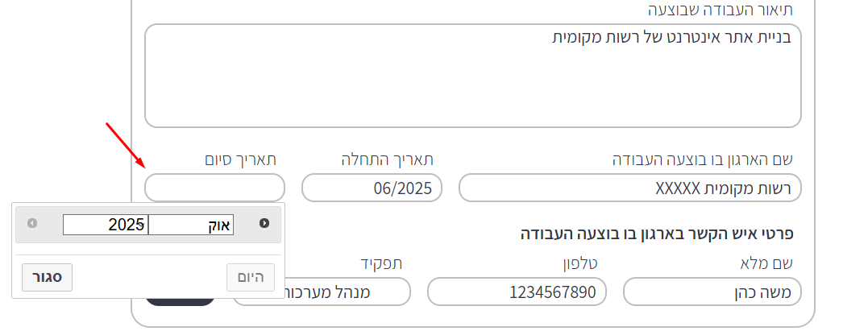The height and width of the screenshot is (331, 868).
Task: Focus the empty תאריך סיום date field
Action: [215, 188]
